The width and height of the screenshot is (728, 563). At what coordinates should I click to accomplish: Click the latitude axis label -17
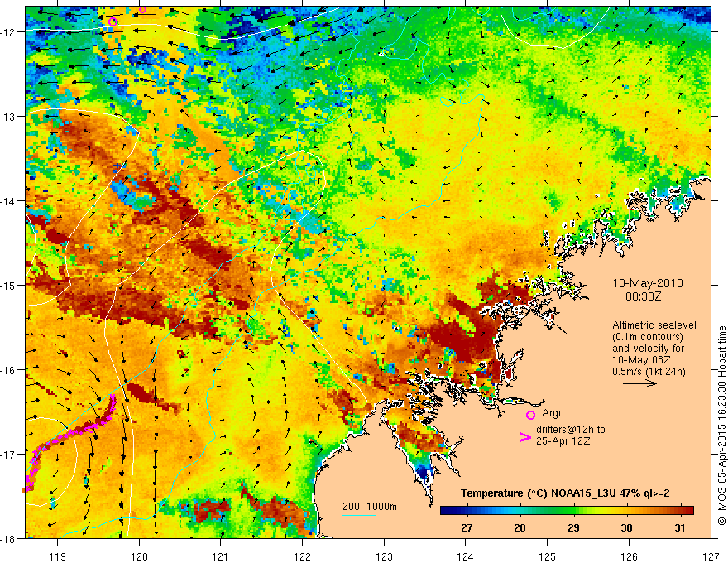tap(9, 455)
